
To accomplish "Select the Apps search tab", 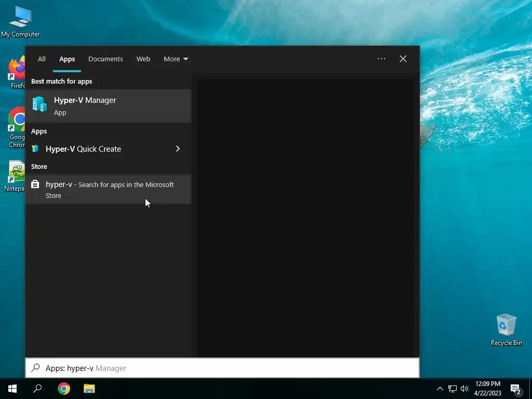I will pos(67,59).
